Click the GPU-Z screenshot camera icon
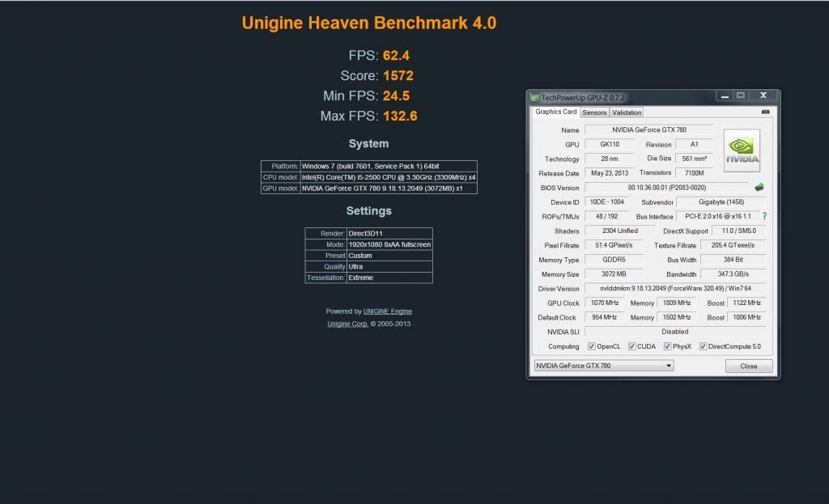 tap(765, 112)
